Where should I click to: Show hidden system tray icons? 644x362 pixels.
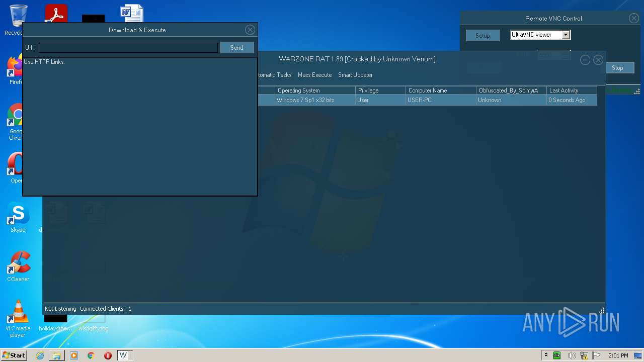pos(546,355)
